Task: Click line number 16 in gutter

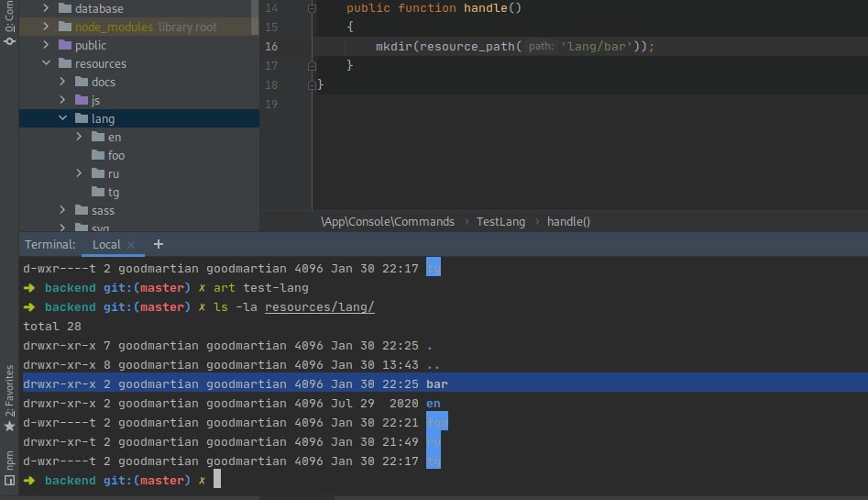Action: 271,47
